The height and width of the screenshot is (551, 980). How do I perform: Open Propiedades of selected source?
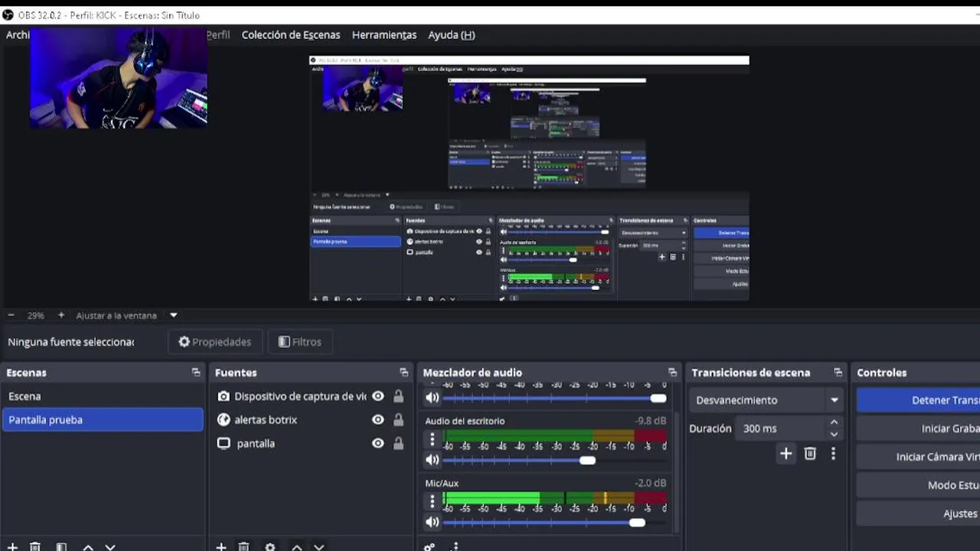point(215,342)
